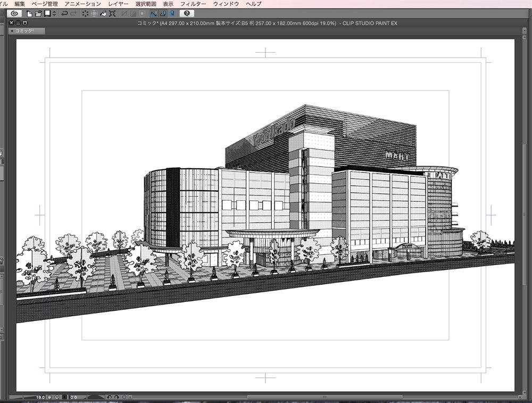Click the 19.0 zoom percentage value
Screen dimensions: 532x403
coord(40,397)
